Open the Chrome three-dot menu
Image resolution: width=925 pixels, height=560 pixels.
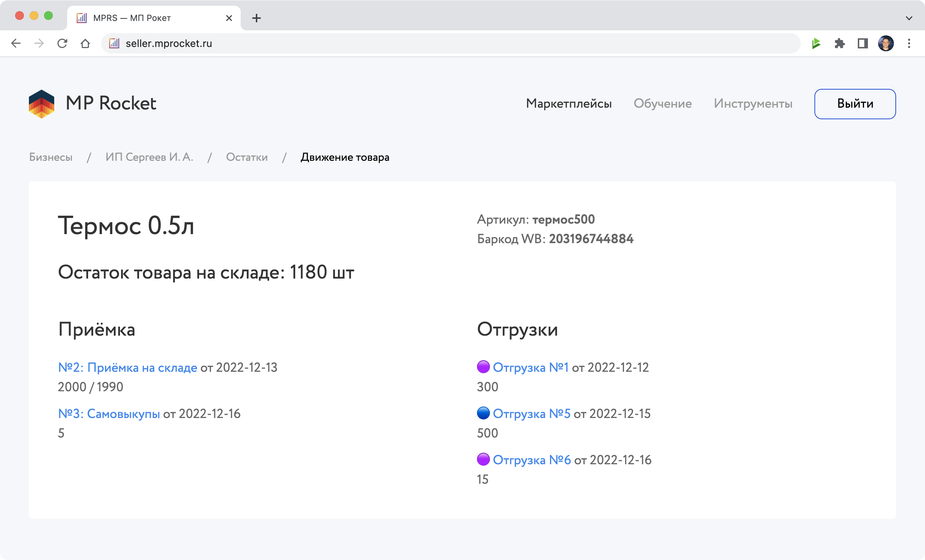[909, 44]
